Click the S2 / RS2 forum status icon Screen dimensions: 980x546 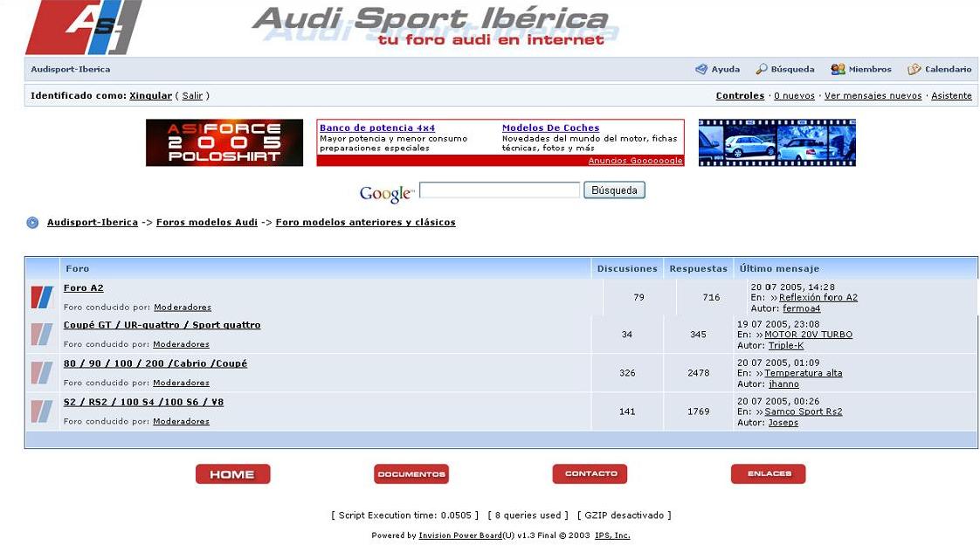coord(42,411)
